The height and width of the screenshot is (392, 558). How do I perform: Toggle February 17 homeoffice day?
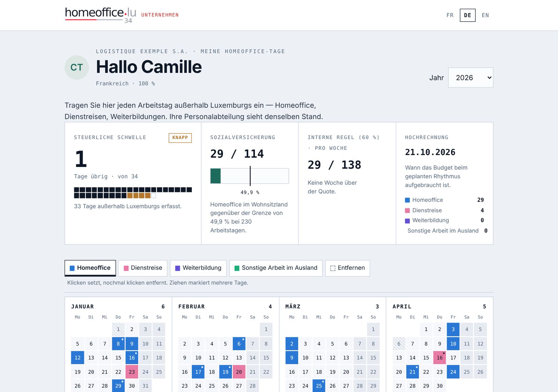point(198,372)
